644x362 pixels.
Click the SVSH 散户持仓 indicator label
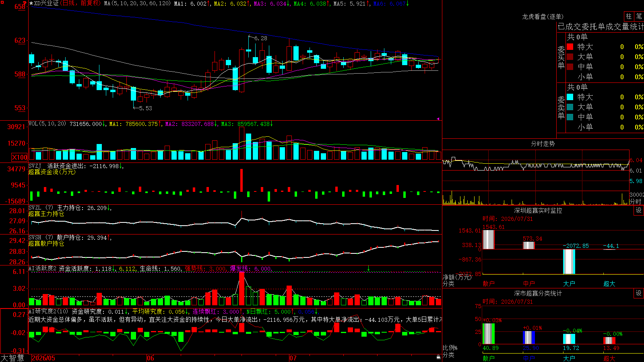56,237
